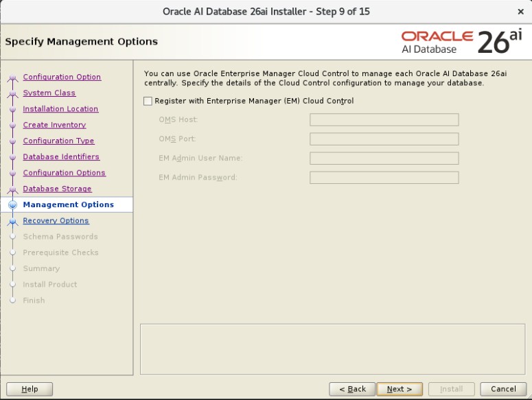Click the Create Inventory step marker icon
The height and width of the screenshot is (400, 532).
tap(12, 126)
